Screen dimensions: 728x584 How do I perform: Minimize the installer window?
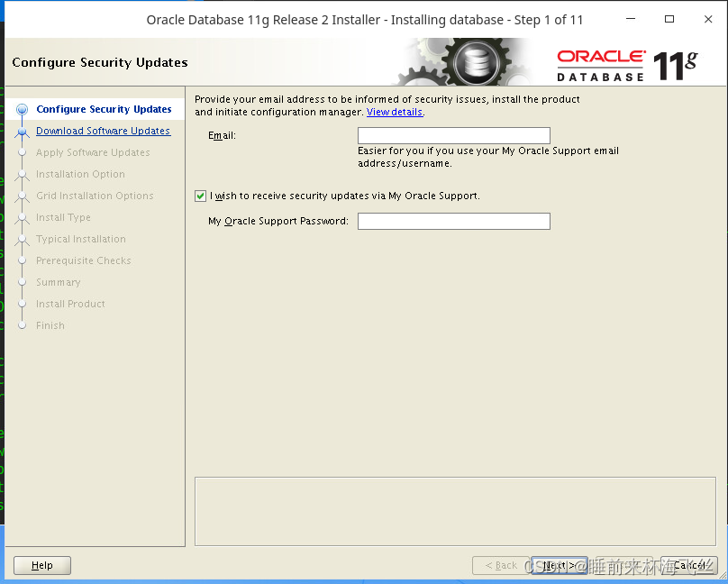click(630, 19)
